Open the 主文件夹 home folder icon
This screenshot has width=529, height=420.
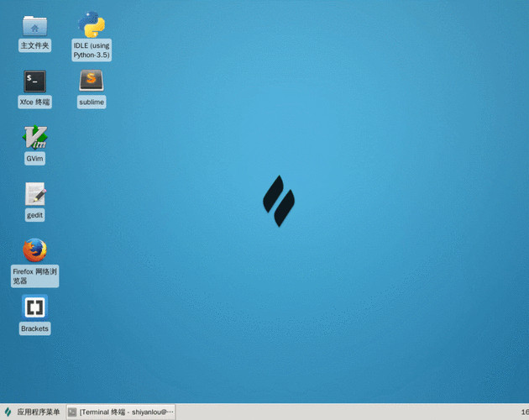click(x=34, y=26)
